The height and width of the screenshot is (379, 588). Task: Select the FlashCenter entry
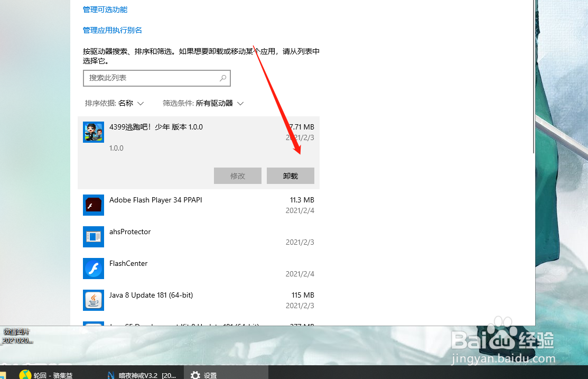tap(198, 269)
